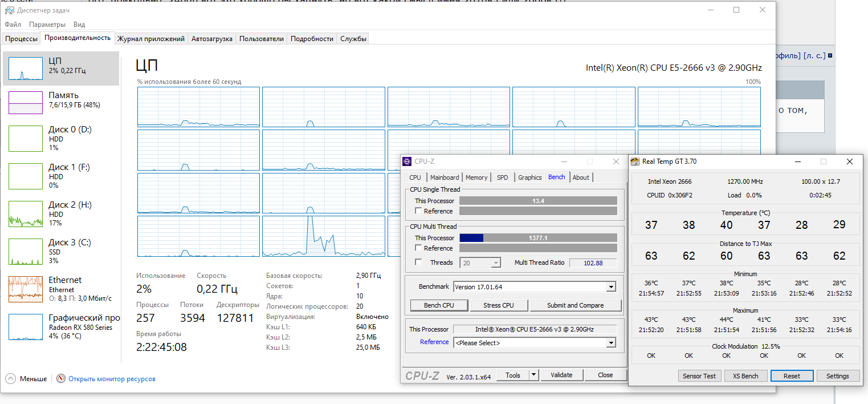The height and width of the screenshot is (404, 868).
Task: Launch XS Bench in Real Temp
Action: click(x=745, y=376)
